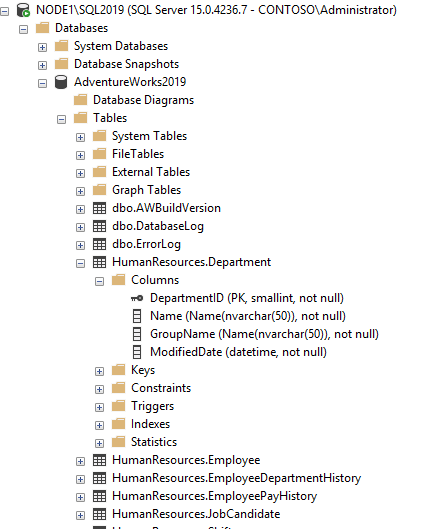Viewport: 435px width, 529px height.
Task: Click the column icon next to Name
Action: click(x=137, y=316)
